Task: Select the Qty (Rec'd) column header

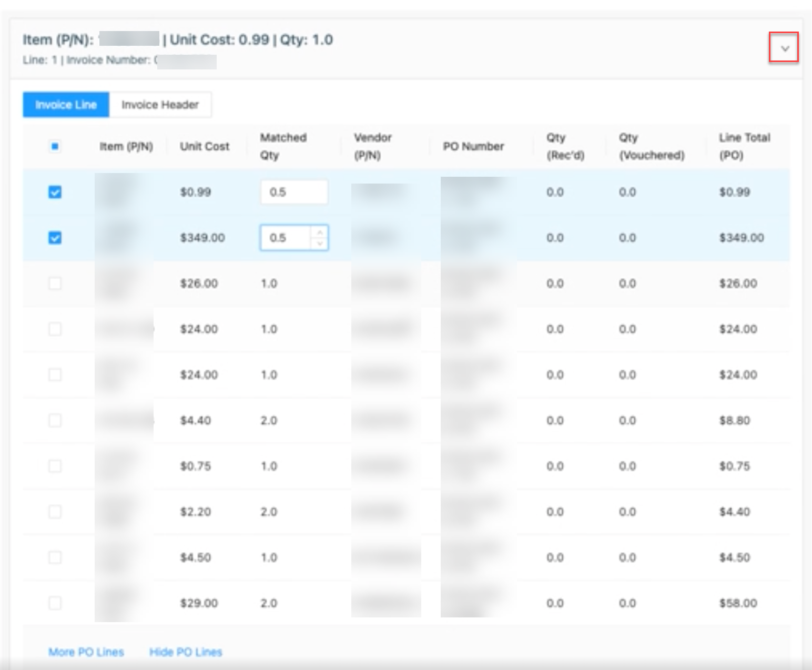Action: point(565,146)
